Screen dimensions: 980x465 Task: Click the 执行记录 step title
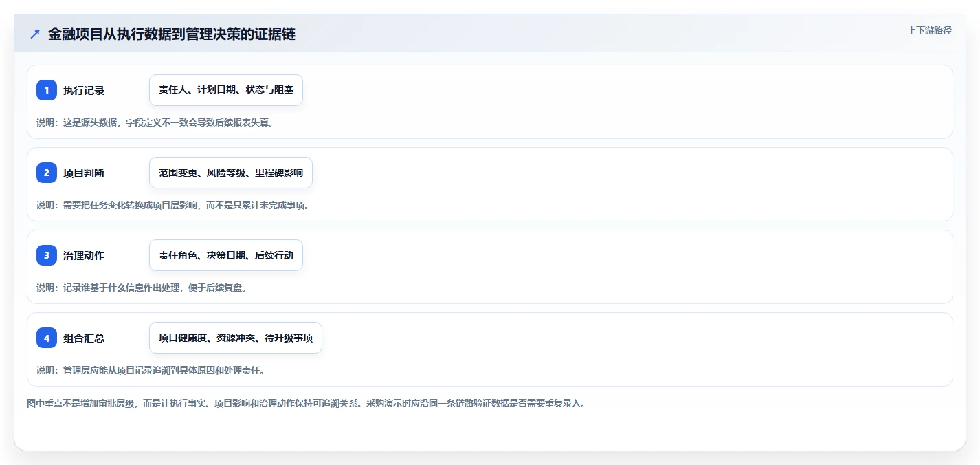tap(84, 90)
